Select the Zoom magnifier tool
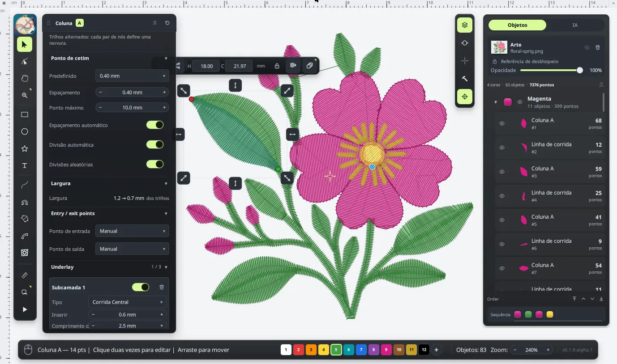This screenshot has height=364, width=617. pos(25,95)
